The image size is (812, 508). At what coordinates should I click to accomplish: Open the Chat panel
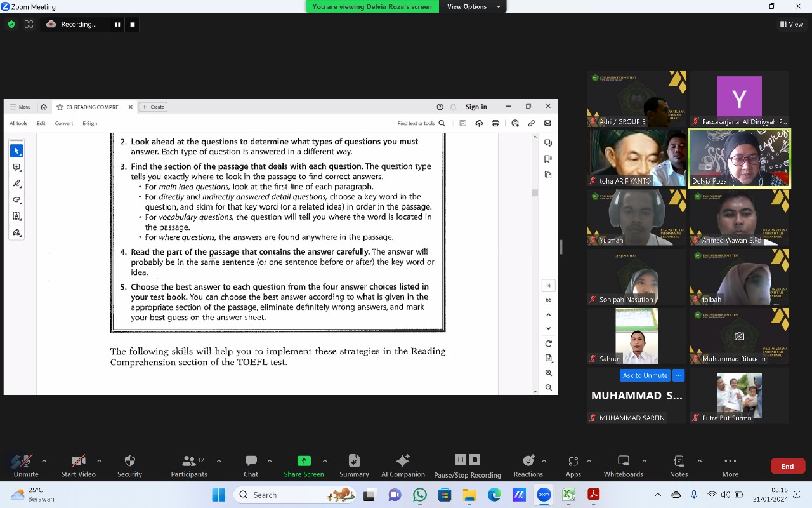(251, 462)
